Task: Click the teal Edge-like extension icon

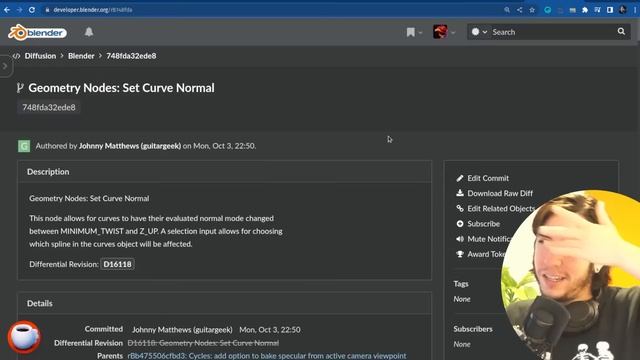Action: pos(547,10)
